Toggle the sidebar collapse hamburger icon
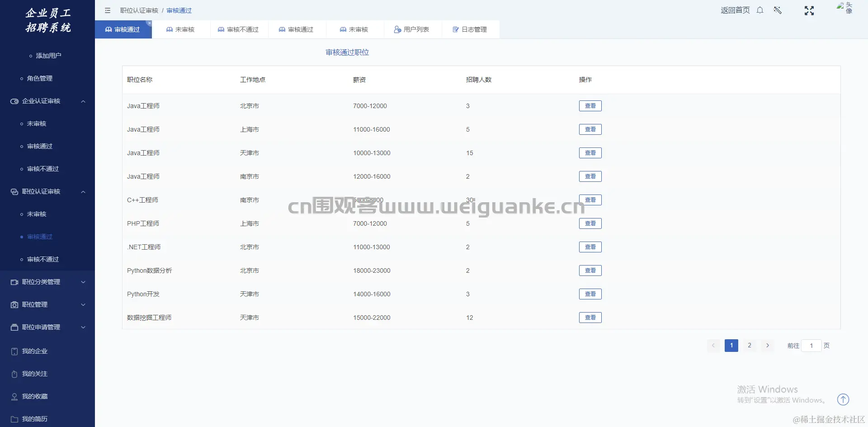 108,10
